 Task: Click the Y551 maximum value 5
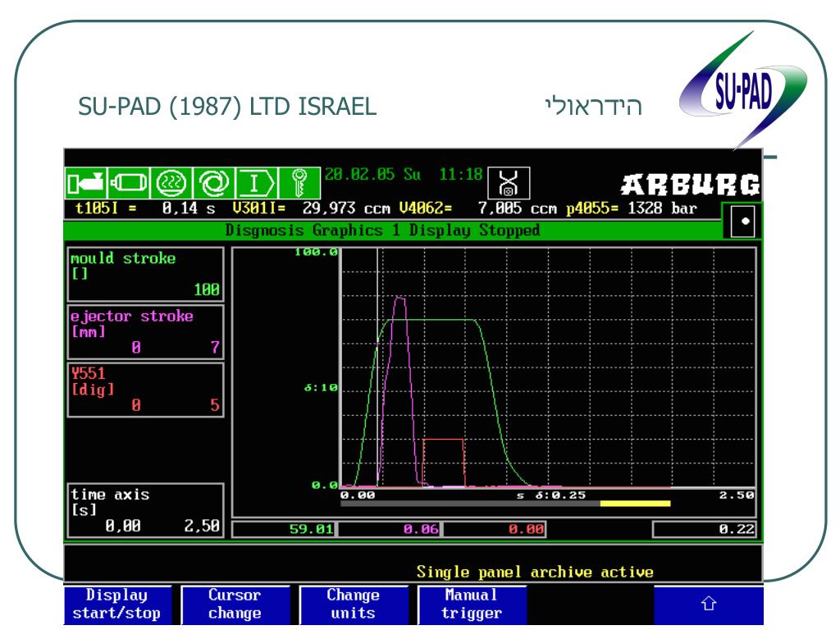215,405
